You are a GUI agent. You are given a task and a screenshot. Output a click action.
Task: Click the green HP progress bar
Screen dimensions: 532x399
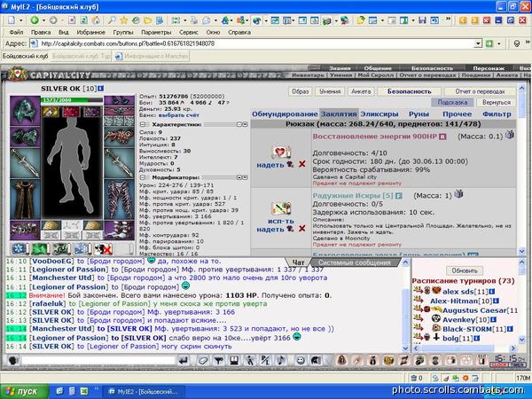click(72, 100)
